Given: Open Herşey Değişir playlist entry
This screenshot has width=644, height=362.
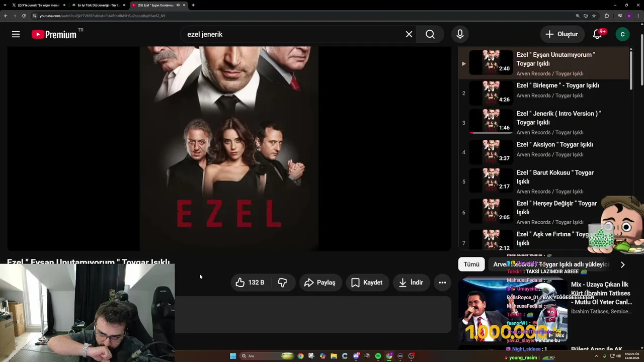Looking at the screenshot, I should pyautogui.click(x=544, y=212).
